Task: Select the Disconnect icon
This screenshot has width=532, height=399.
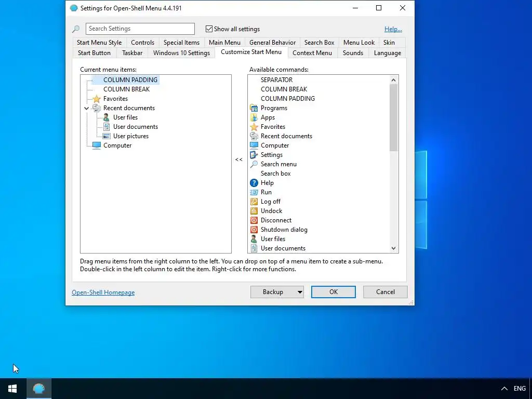Action: 254,220
